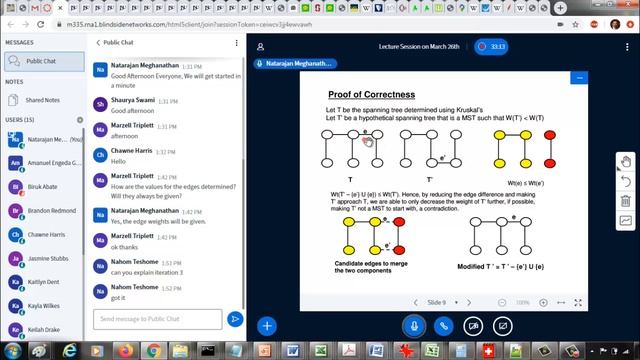The image size is (640, 360).
Task: Click the Lecture Session on March 26th title
Action: [x=419, y=47]
